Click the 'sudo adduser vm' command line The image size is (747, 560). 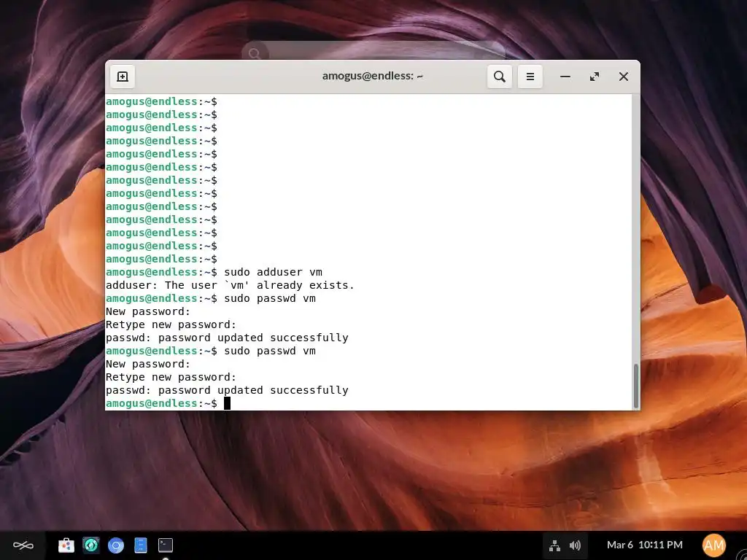214,272
